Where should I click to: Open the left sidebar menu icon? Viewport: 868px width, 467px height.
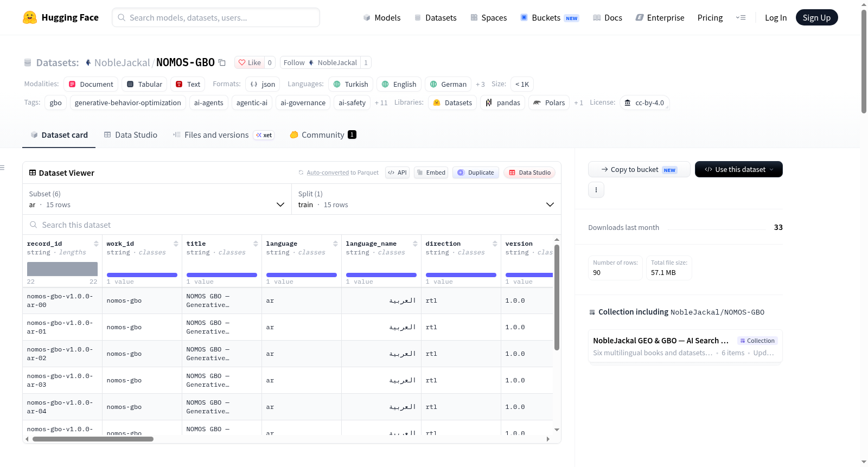pyautogui.click(x=2, y=168)
